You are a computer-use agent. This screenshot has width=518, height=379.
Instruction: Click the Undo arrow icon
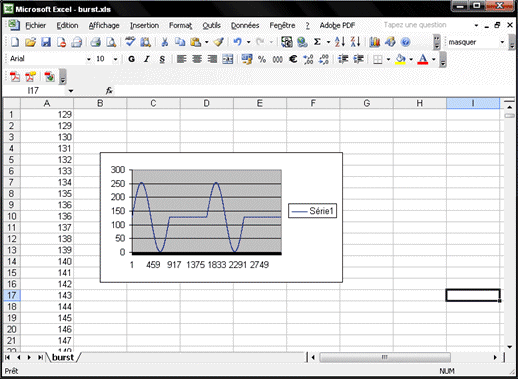point(237,42)
